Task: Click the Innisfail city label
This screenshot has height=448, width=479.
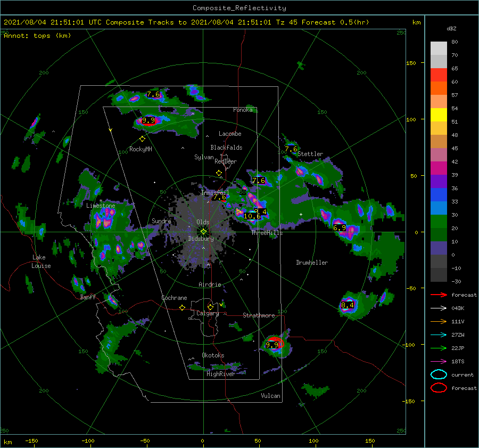Action: (215, 193)
